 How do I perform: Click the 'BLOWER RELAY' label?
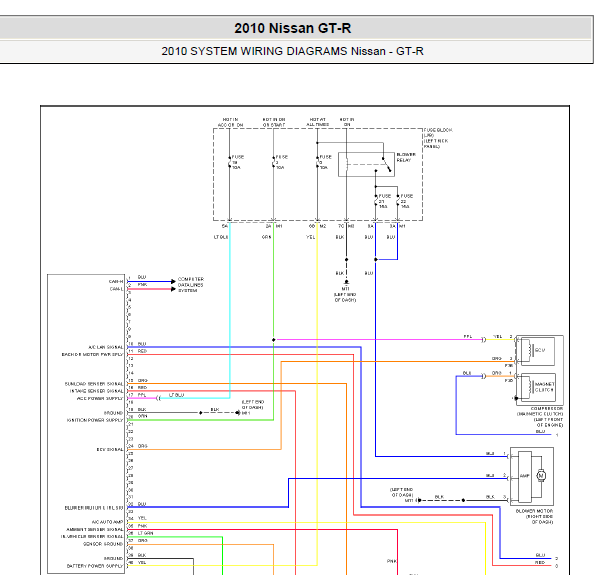[406, 157]
